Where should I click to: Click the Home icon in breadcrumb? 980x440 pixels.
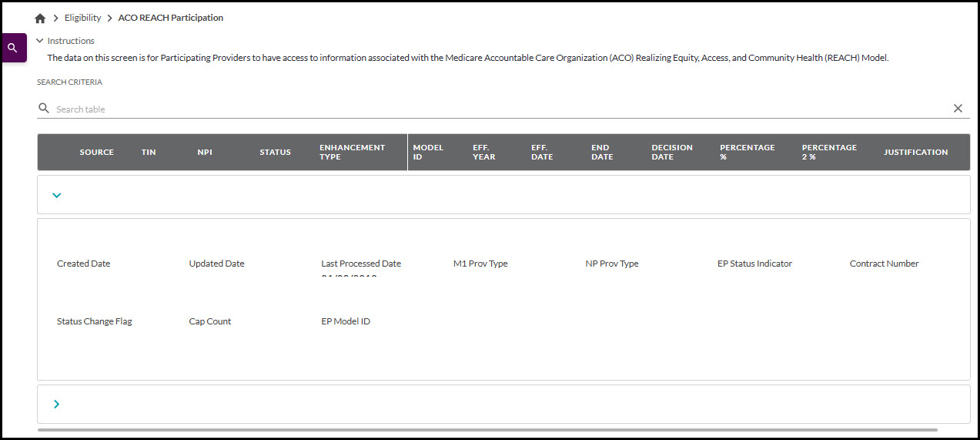click(40, 18)
